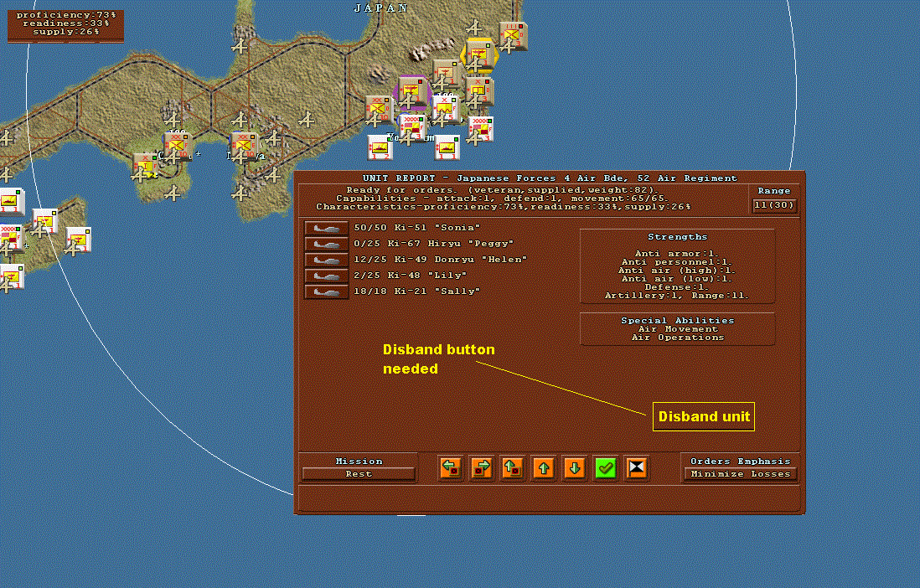This screenshot has height=588, width=920.
Task: Click the 12/25 Ki-49 Donryu "Helen" row
Action: [x=440, y=260]
